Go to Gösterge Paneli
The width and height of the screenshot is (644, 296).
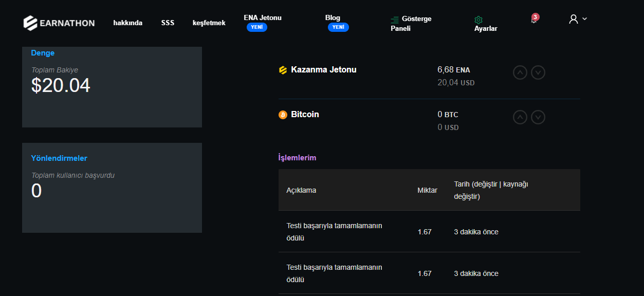click(x=411, y=24)
